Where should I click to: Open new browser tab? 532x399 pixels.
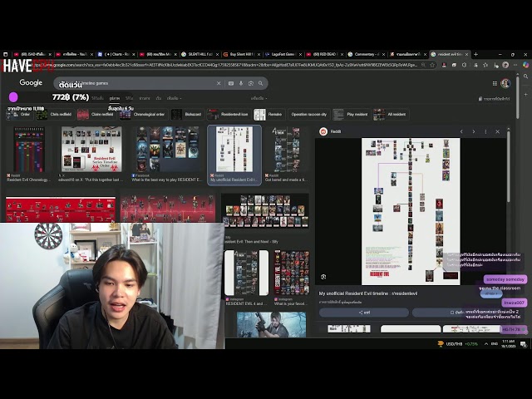pyautogui.click(x=476, y=54)
